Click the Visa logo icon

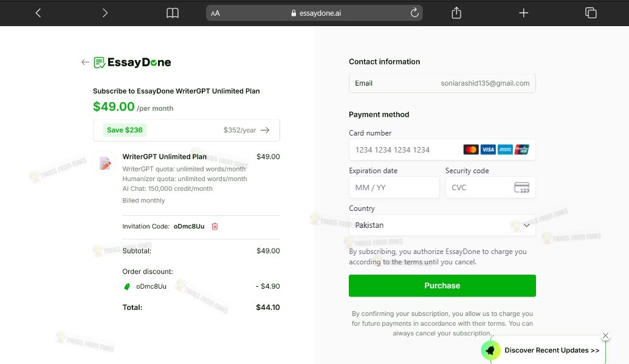488,149
